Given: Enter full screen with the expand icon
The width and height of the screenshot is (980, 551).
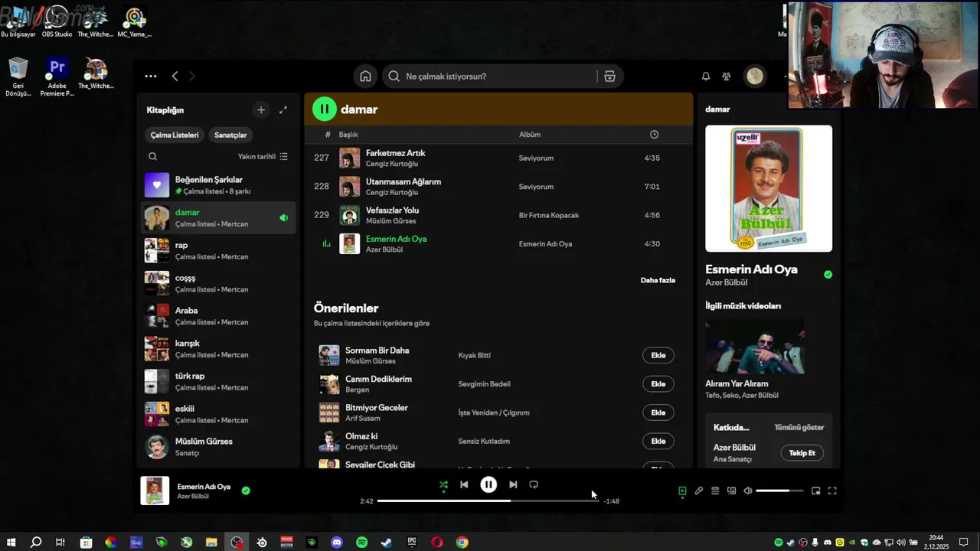Looking at the screenshot, I should pos(832,491).
